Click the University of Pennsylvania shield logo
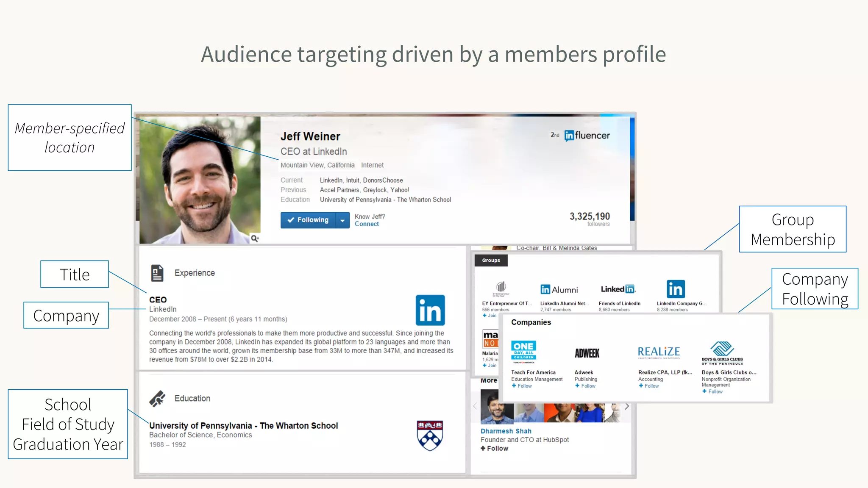 (430, 435)
